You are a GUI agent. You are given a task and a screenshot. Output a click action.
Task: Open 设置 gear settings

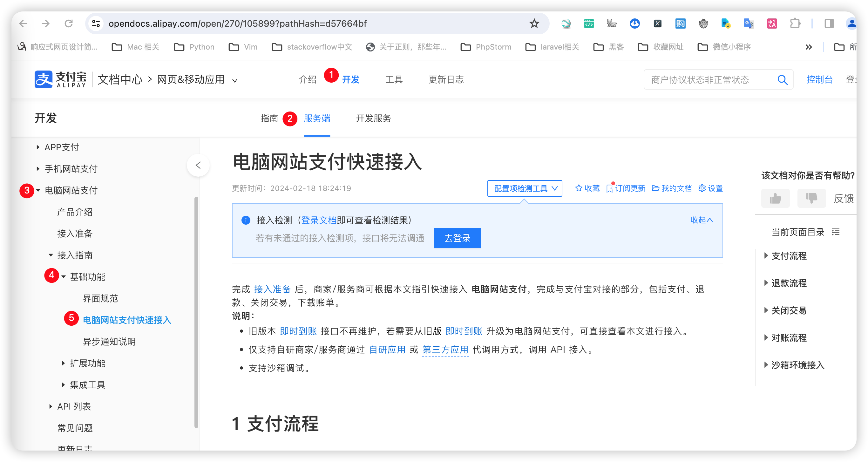711,188
